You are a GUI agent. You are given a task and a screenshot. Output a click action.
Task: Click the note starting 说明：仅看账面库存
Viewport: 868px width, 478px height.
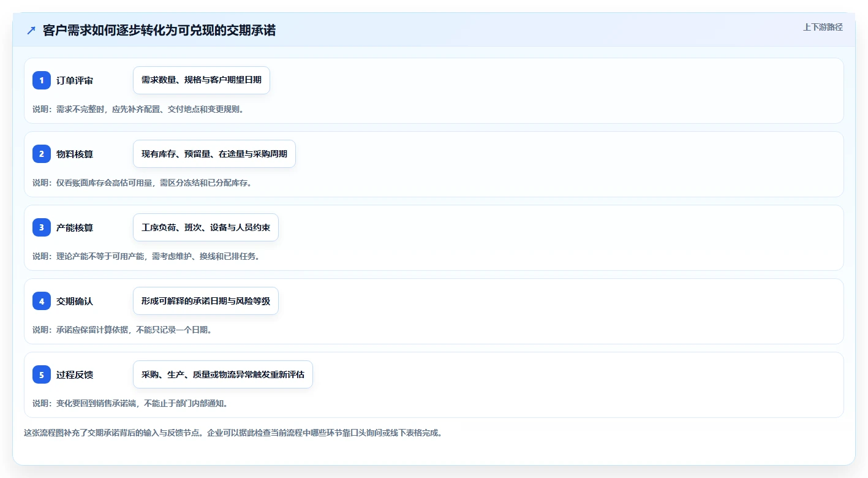point(142,183)
